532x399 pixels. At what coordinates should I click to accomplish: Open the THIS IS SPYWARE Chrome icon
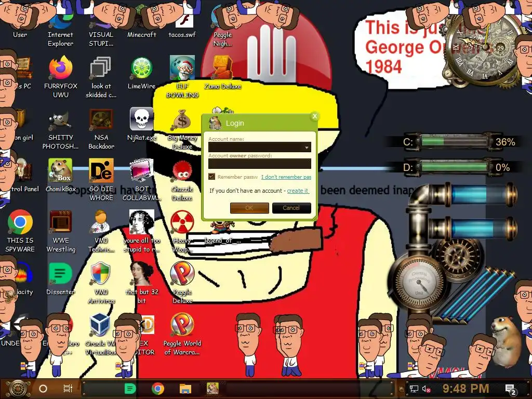coord(20,222)
